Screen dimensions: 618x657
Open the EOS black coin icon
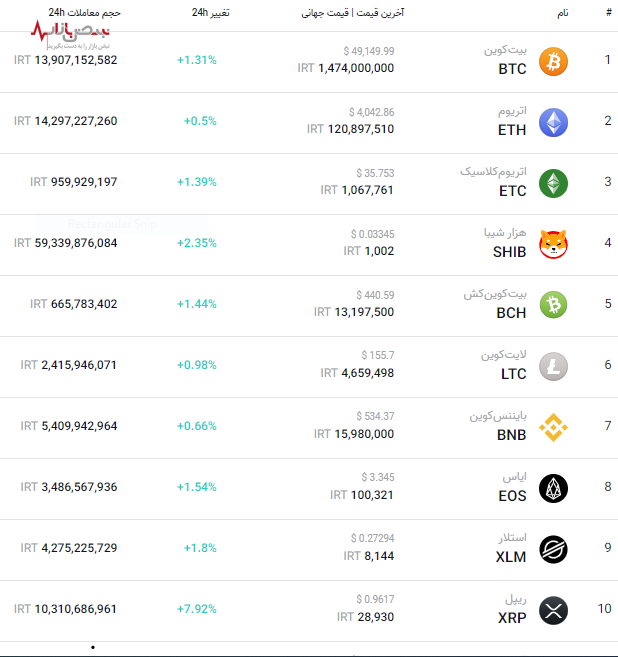click(x=553, y=489)
